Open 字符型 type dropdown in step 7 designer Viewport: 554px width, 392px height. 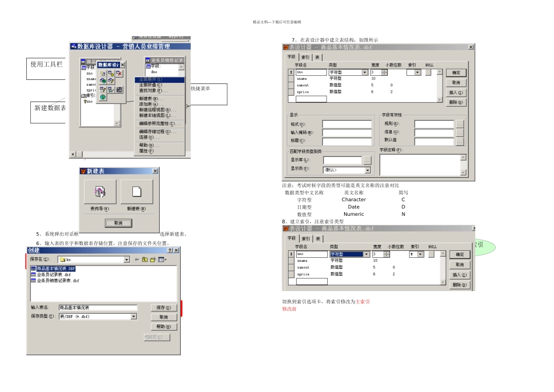pos(365,72)
